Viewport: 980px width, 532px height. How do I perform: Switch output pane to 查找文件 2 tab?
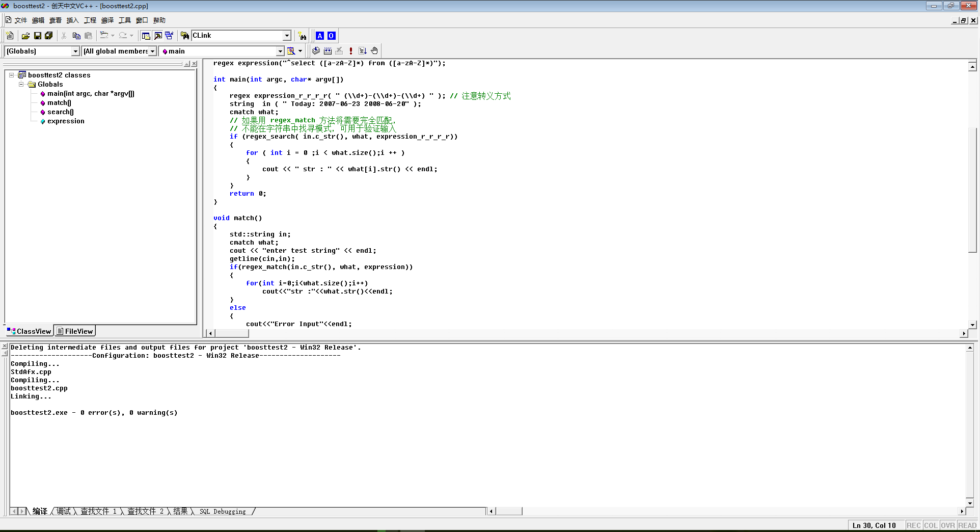(146, 511)
